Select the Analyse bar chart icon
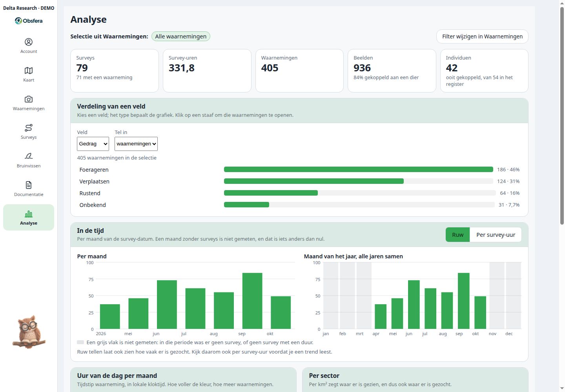Image resolution: width=565 pixels, height=392 pixels. pyautogui.click(x=29, y=214)
